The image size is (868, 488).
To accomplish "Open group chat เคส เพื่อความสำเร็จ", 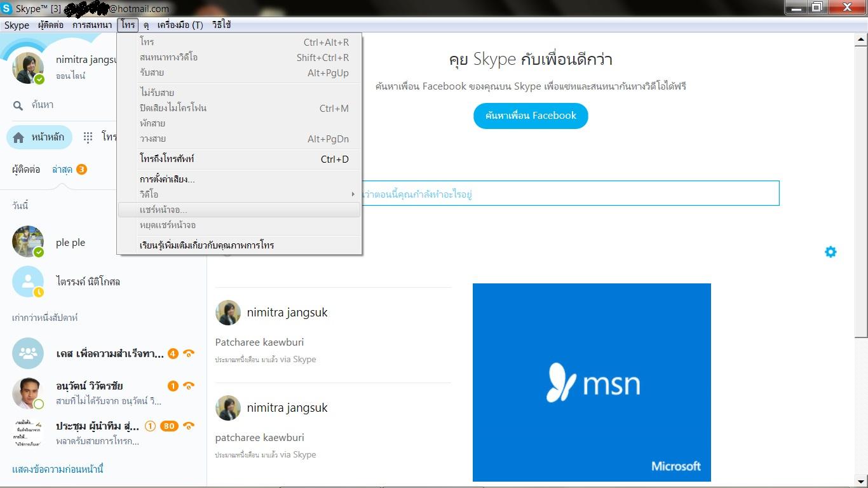I will click(x=103, y=353).
